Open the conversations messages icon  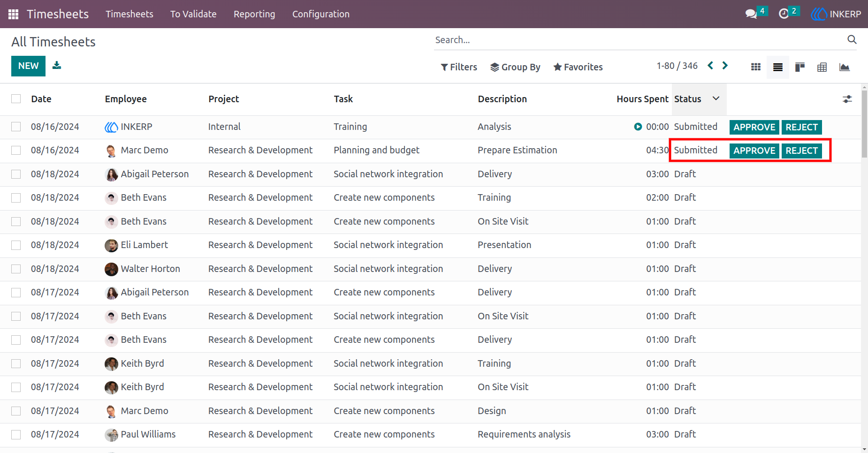point(751,14)
